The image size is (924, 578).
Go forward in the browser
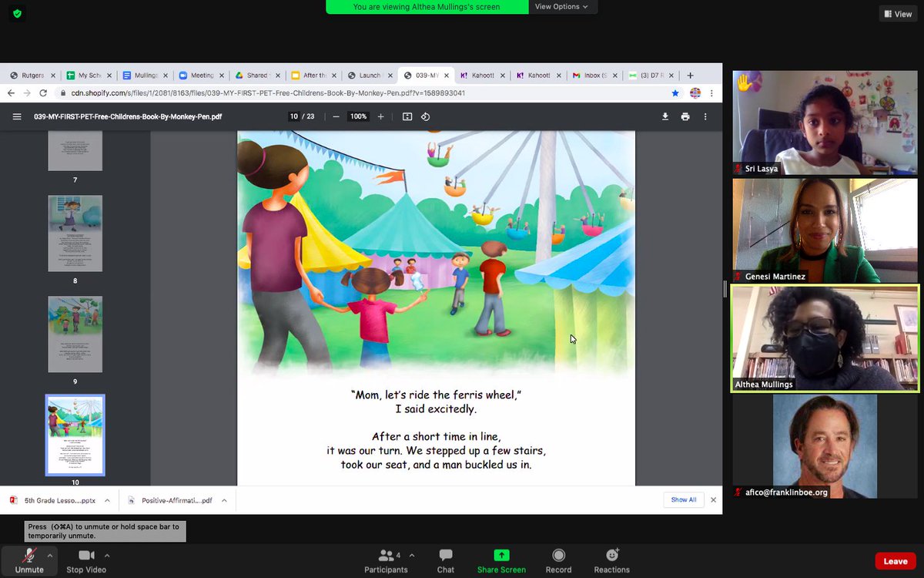[x=28, y=92]
